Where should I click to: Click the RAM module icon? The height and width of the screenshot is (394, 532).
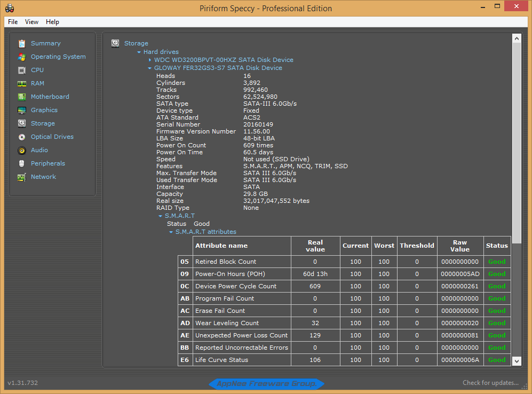[x=22, y=83]
